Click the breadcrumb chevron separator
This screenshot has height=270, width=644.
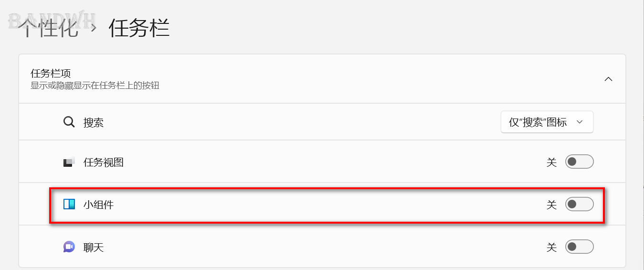coord(93,29)
